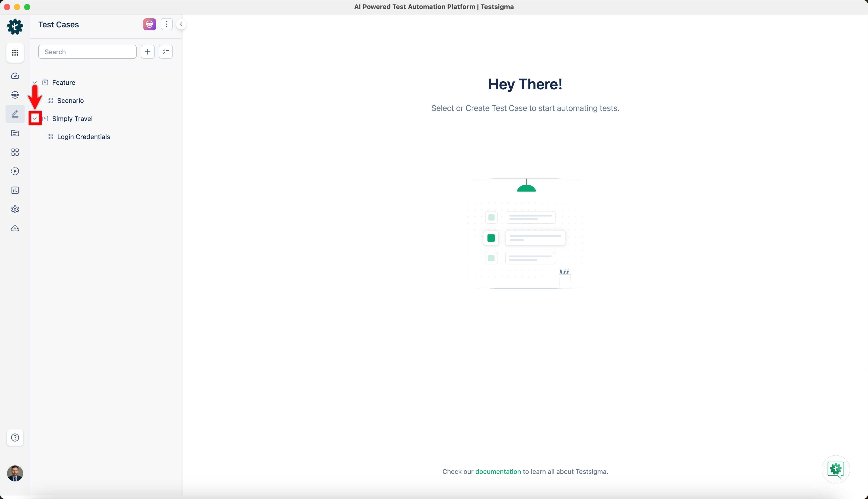Open the test data folder icon
This screenshot has height=499, width=868.
click(15, 133)
